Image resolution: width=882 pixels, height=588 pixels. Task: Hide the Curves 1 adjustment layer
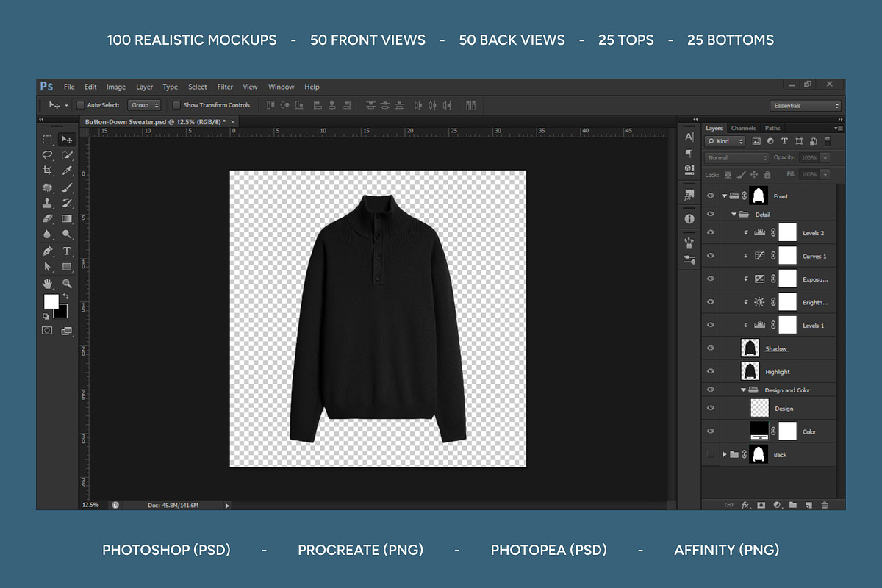710,256
